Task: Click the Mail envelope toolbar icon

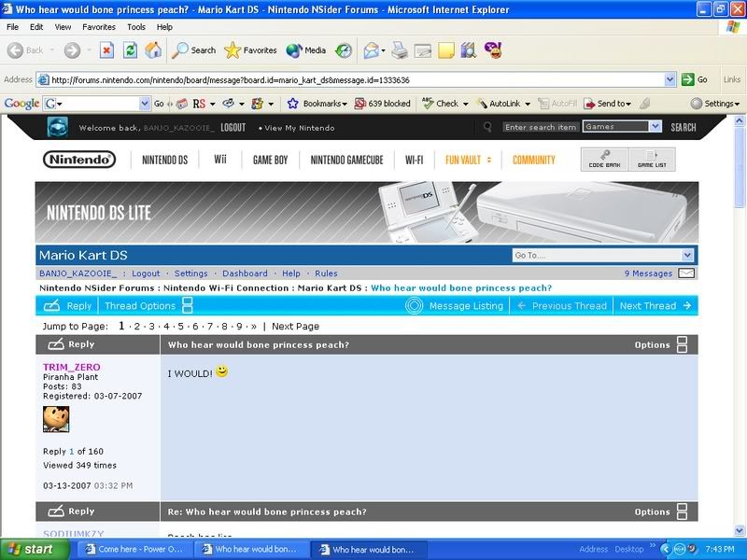Action: [x=371, y=50]
